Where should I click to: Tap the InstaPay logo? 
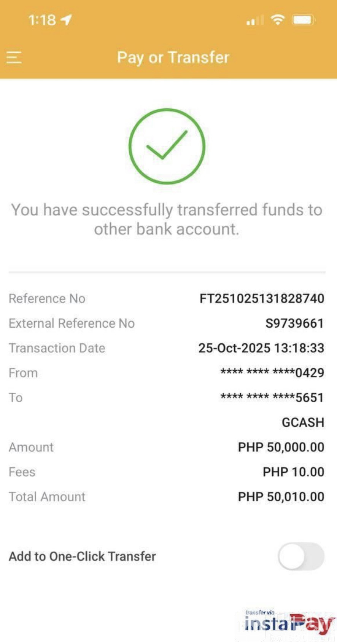(x=289, y=623)
